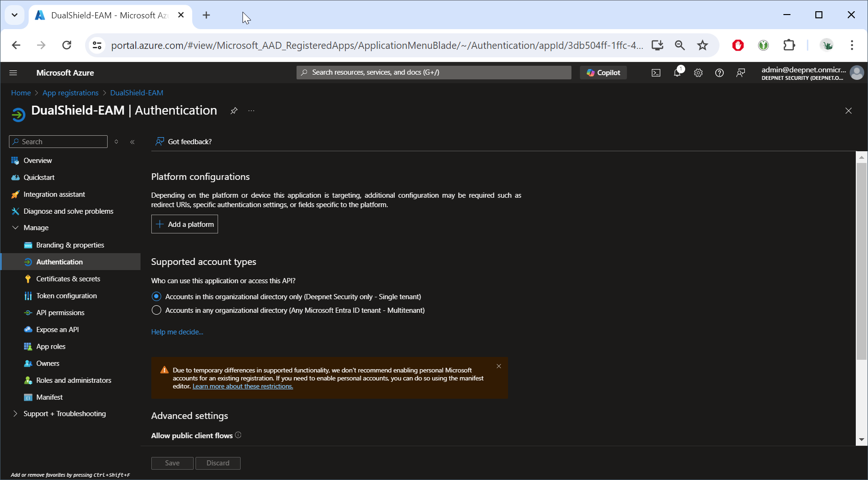The width and height of the screenshot is (868, 480).
Task: Open the notifications bell
Action: [x=677, y=73]
